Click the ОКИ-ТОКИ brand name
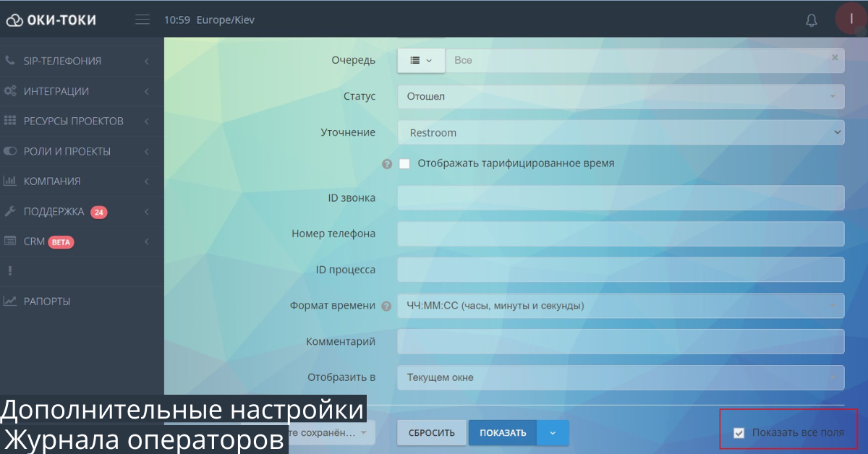The width and height of the screenshot is (868, 454). pyautogui.click(x=61, y=20)
